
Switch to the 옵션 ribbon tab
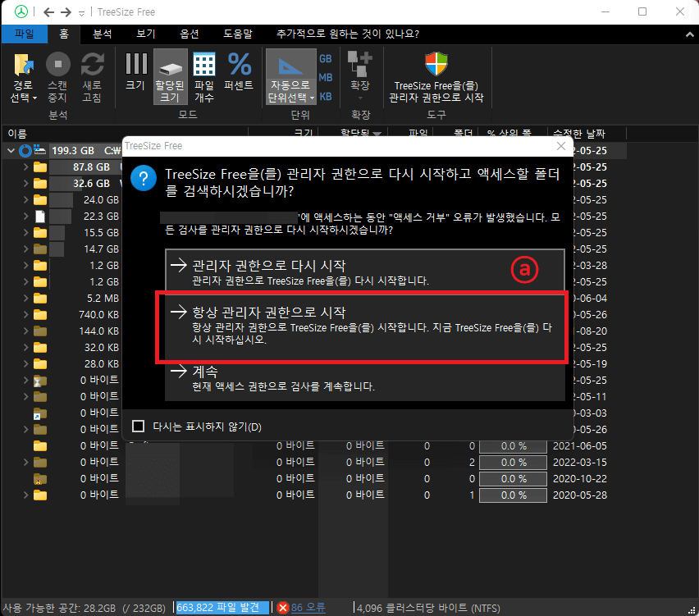(x=190, y=34)
